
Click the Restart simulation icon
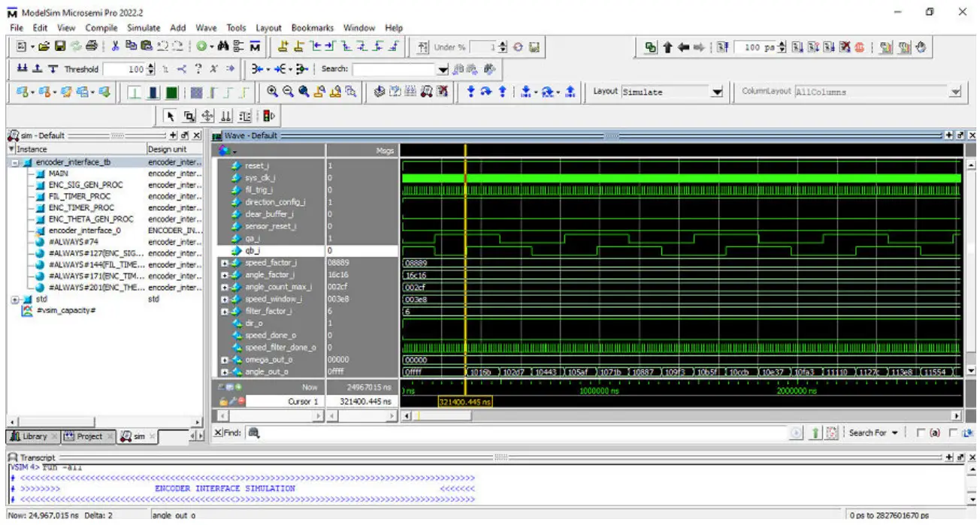pyautogui.click(x=722, y=47)
